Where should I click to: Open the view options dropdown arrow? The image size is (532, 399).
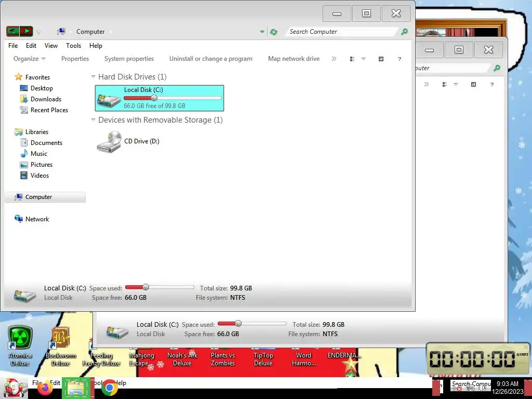(x=363, y=59)
